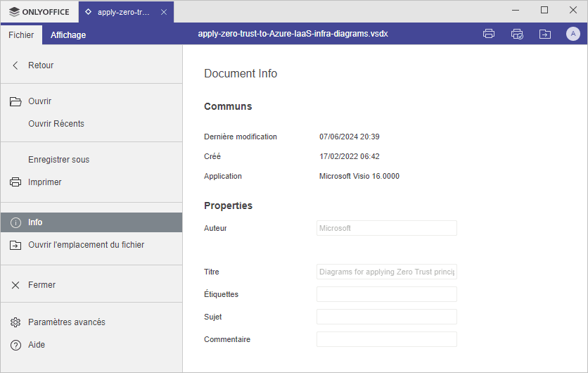The width and height of the screenshot is (588, 373).
Task: Click the Communs section heading
Action: (x=228, y=106)
